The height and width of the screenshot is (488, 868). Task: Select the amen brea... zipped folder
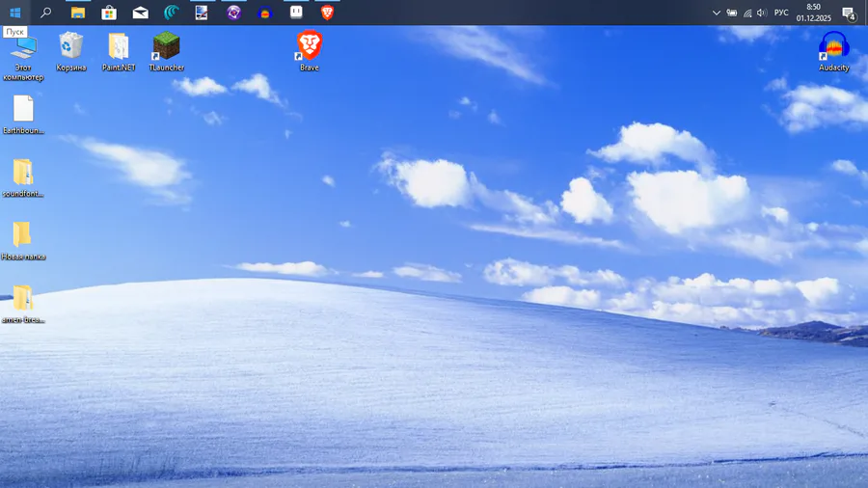23,304
